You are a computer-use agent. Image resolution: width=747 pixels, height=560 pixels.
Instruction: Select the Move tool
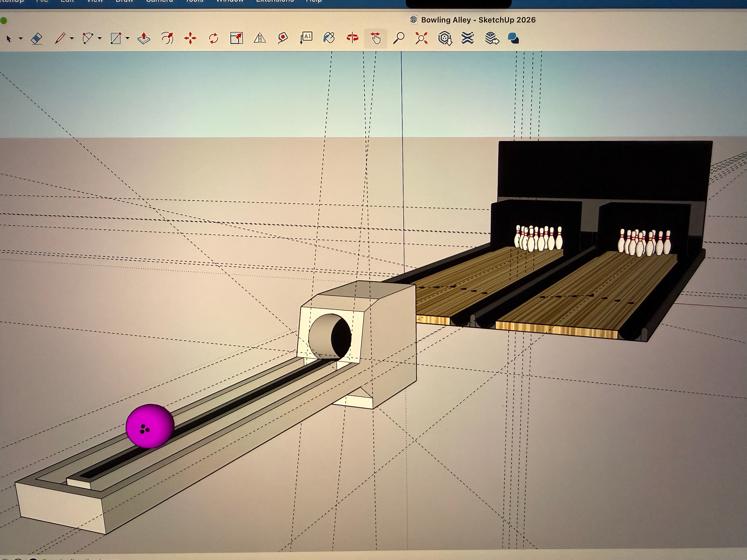(190, 38)
